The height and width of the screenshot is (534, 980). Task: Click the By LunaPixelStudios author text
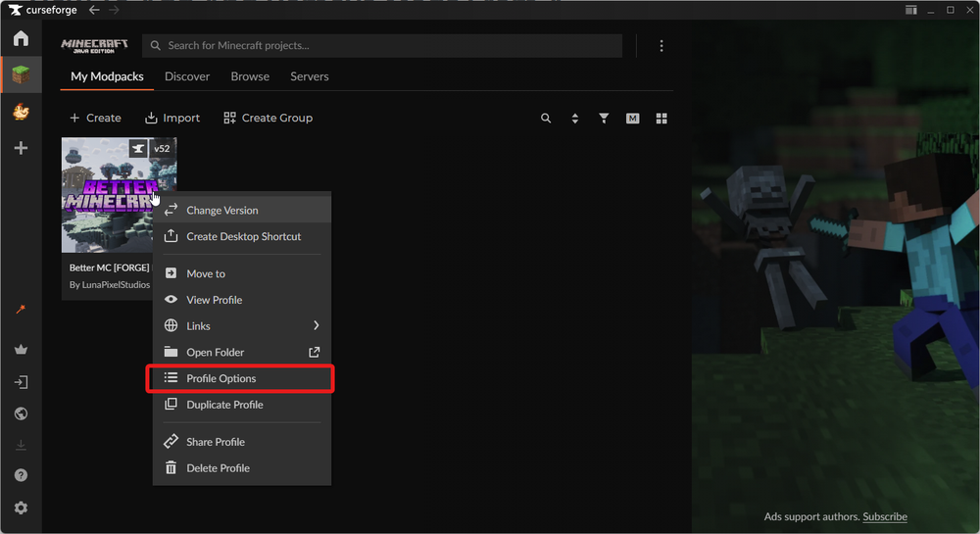pyautogui.click(x=110, y=285)
